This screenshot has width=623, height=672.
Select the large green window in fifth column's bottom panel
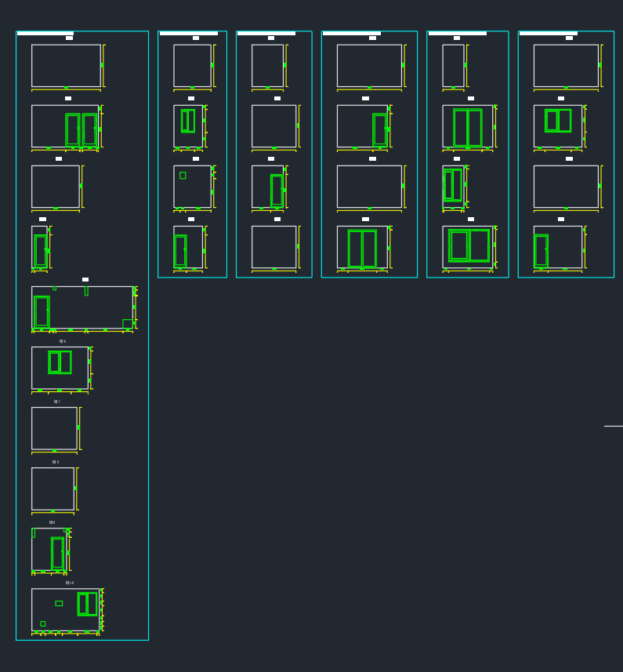click(x=469, y=245)
